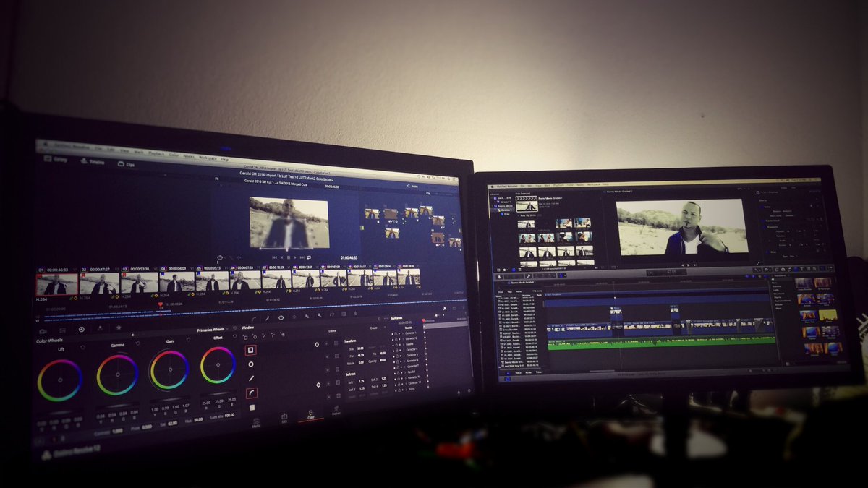Switch to the Media page tab
The height and width of the screenshot is (488, 868).
click(256, 422)
